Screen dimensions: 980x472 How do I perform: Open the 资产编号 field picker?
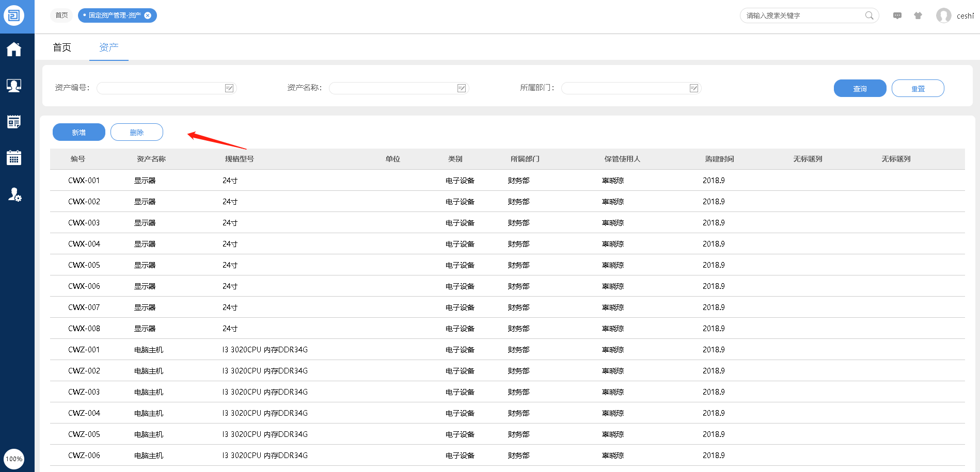click(x=229, y=88)
